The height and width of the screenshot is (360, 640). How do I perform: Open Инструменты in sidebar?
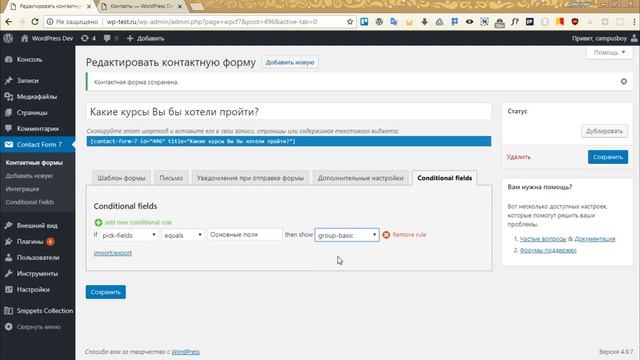37,273
